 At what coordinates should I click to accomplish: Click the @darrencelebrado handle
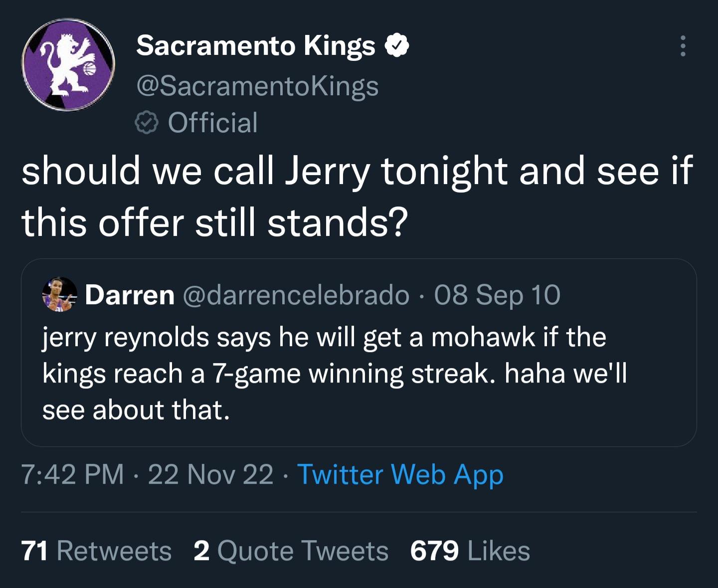[296, 295]
